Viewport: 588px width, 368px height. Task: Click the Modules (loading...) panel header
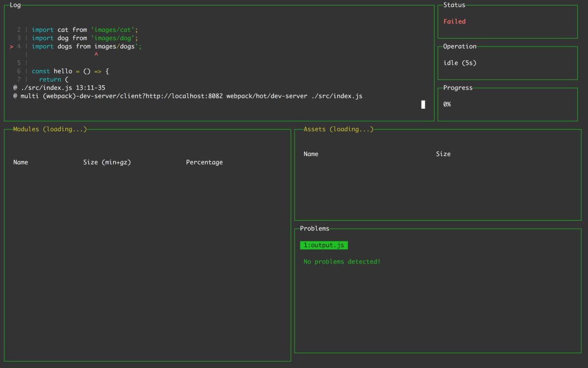[49, 129]
